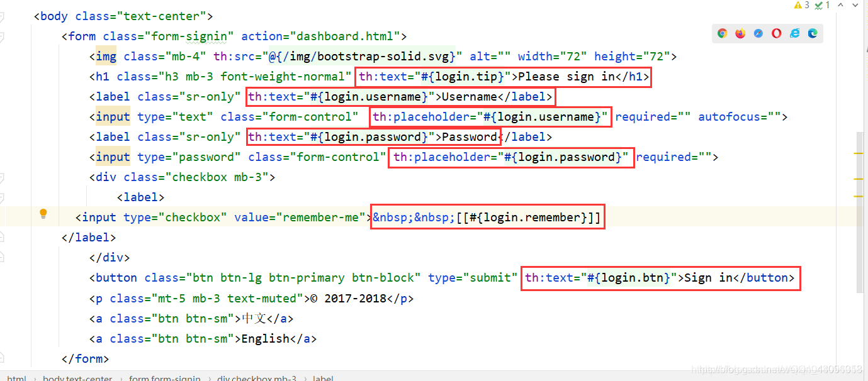Fold at the closing label tag marker

pos(3,238)
